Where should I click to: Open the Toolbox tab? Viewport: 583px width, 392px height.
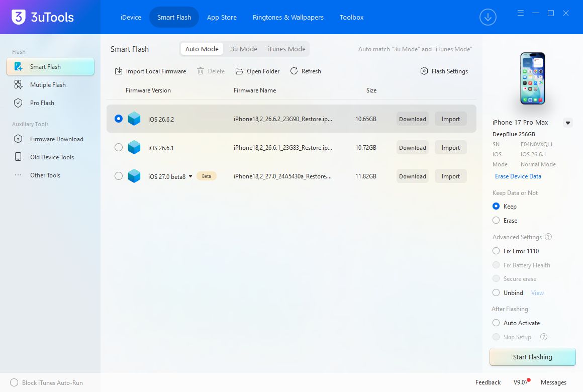[351, 17]
